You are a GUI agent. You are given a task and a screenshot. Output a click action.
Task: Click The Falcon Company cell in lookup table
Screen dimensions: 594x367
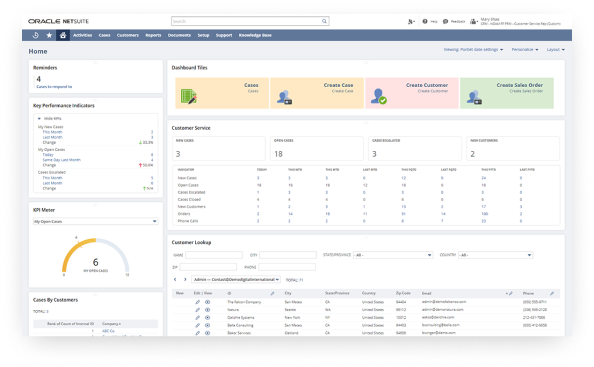[x=244, y=302]
